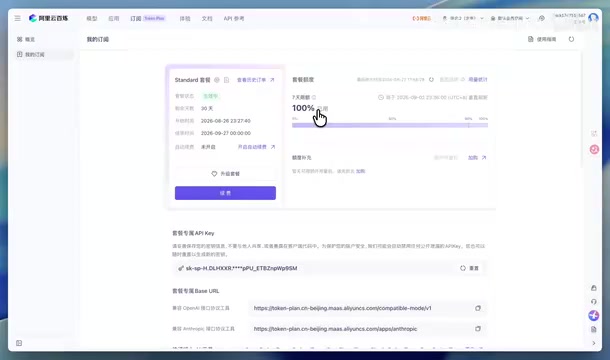Click the 2026-08-26 23:27:40 start time value
This screenshot has height=360, width=610.
pos(226,121)
